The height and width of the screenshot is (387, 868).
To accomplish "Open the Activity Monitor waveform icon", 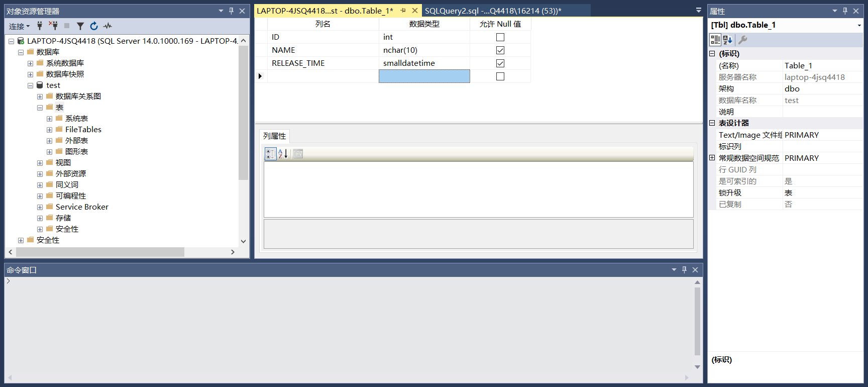I will tap(107, 26).
